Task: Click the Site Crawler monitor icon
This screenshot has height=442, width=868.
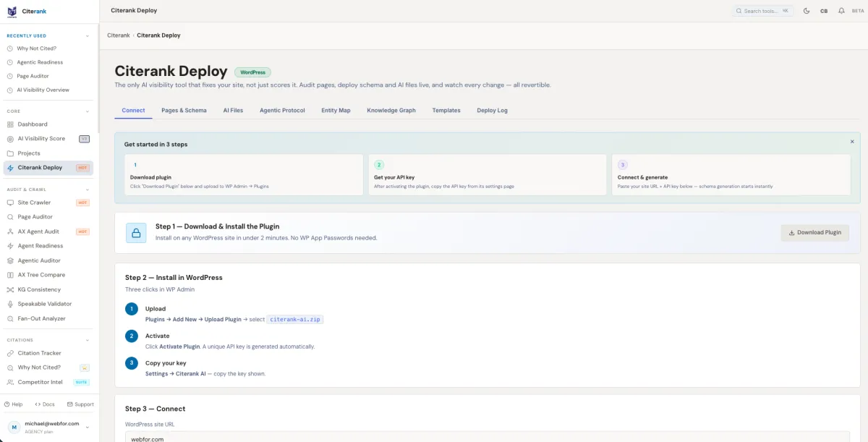Action: coord(10,203)
